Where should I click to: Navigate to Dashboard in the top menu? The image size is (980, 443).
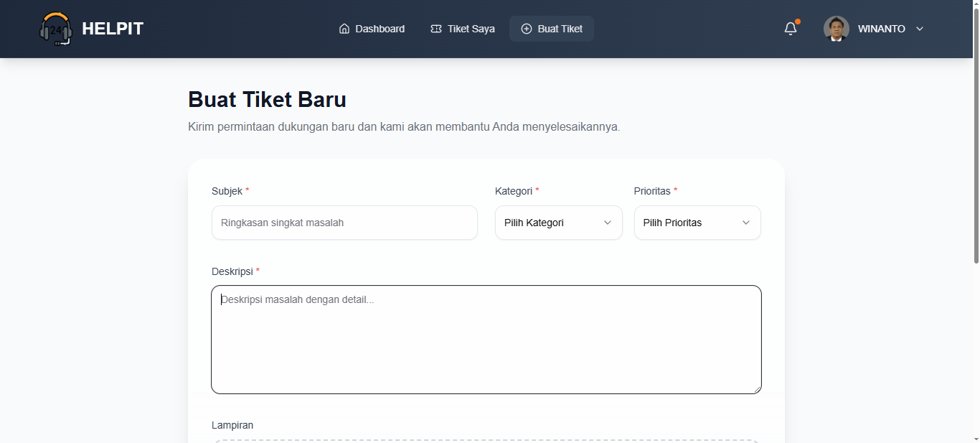379,29
